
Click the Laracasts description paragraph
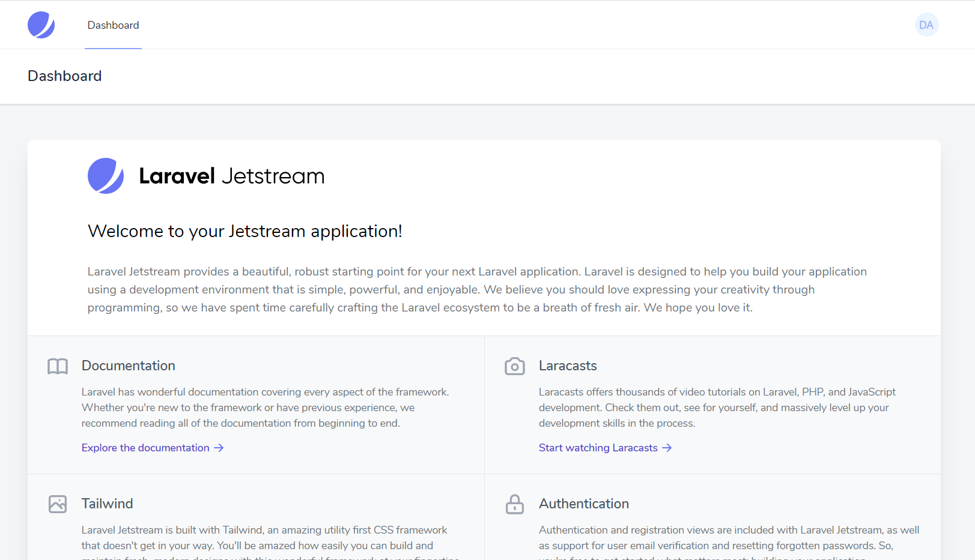pos(717,408)
